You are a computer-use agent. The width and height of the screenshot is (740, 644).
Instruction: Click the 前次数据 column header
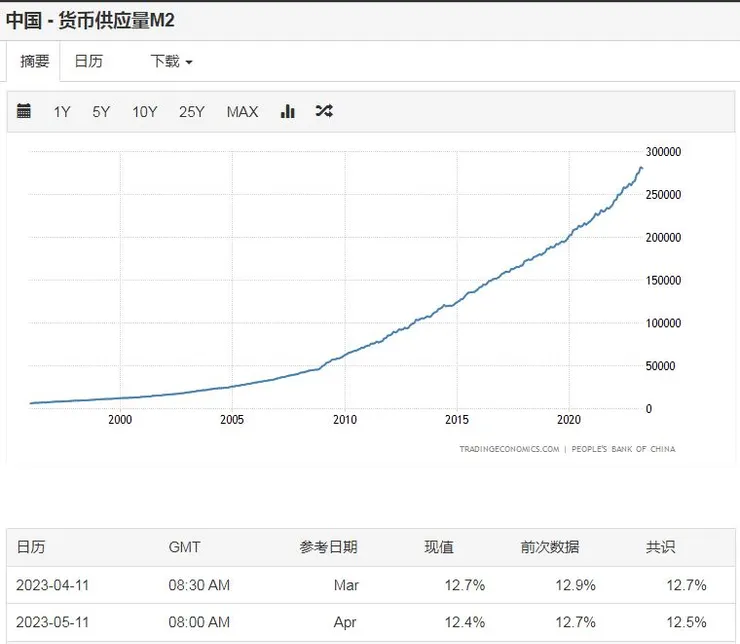click(x=550, y=547)
